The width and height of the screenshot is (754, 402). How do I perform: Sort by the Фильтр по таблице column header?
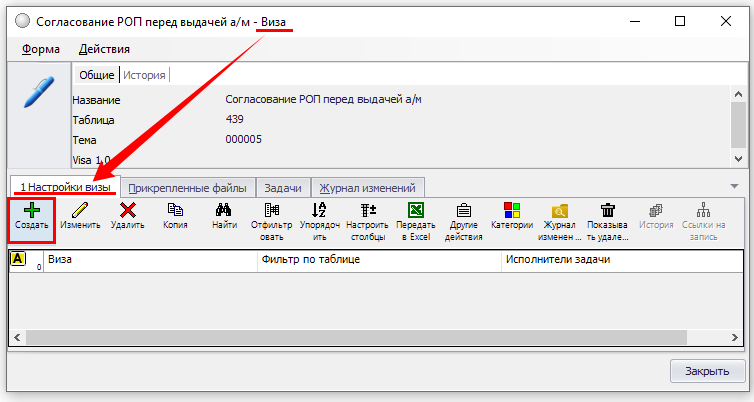click(x=378, y=259)
